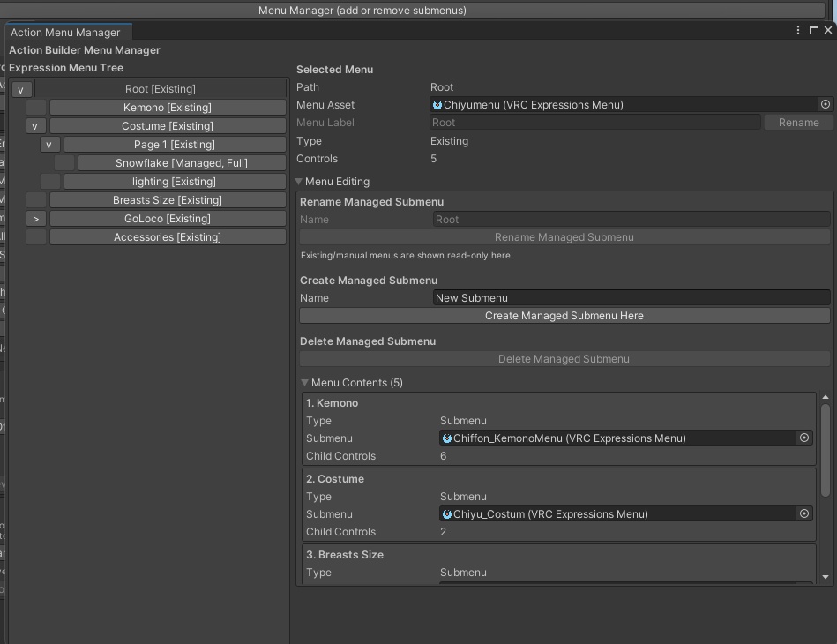Click the '2. Costume' entry heading
837x644 pixels.
335,479
